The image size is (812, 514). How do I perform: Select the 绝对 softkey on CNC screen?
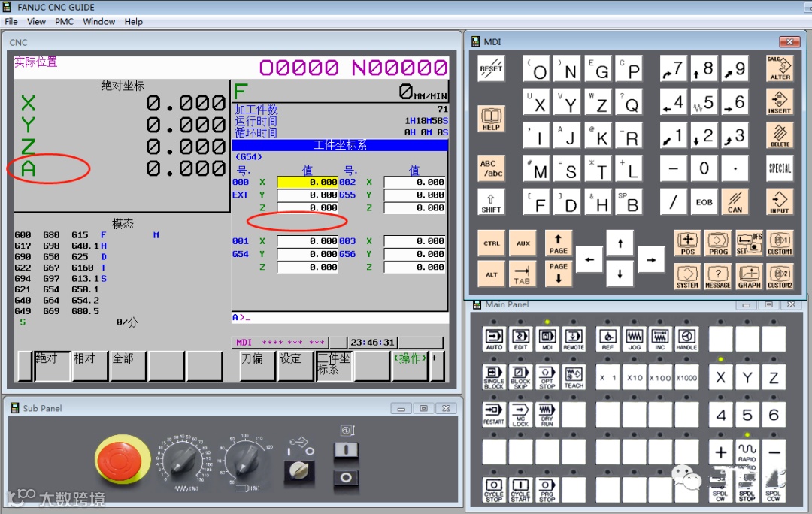click(52, 365)
